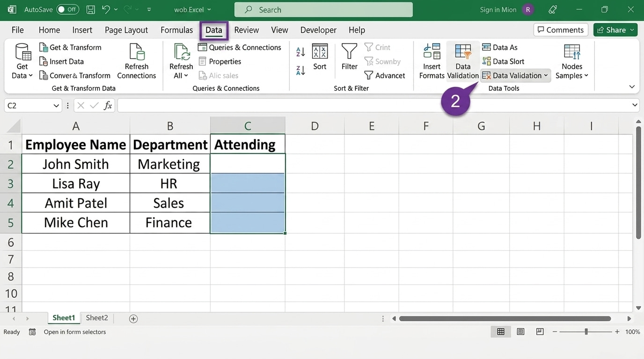This screenshot has height=359, width=644.
Task: Click the Properties button
Action: 220,61
